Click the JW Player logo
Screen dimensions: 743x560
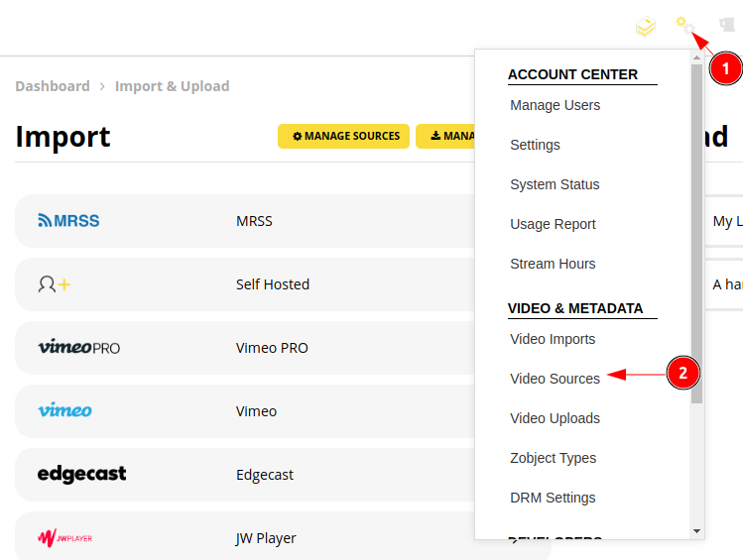[x=64, y=538]
